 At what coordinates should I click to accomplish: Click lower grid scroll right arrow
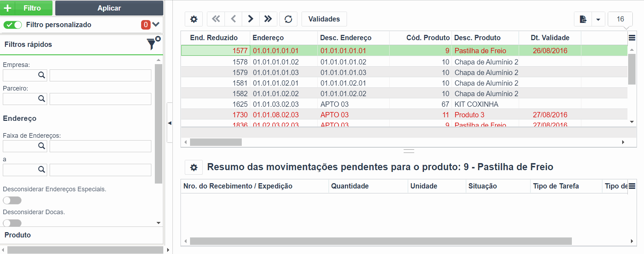(632, 241)
